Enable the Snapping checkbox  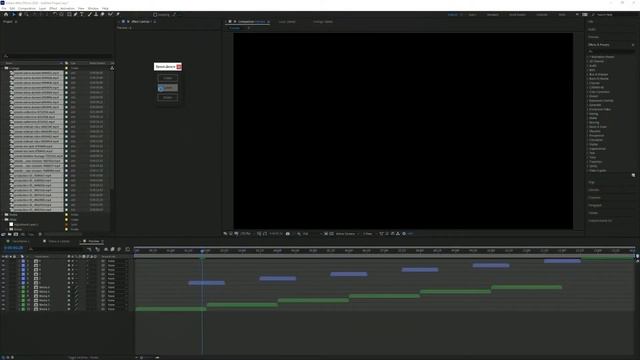coord(155,15)
